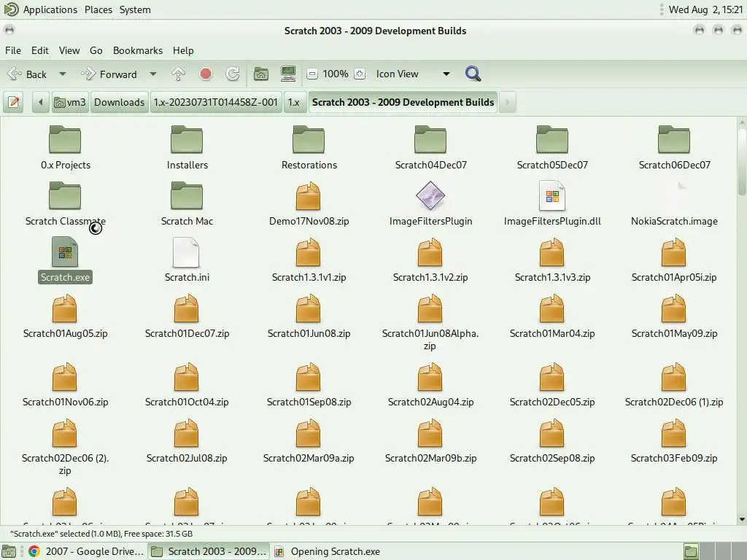The width and height of the screenshot is (747, 560).
Task: Click the clock showing Wed Aug 2
Action: click(705, 9)
